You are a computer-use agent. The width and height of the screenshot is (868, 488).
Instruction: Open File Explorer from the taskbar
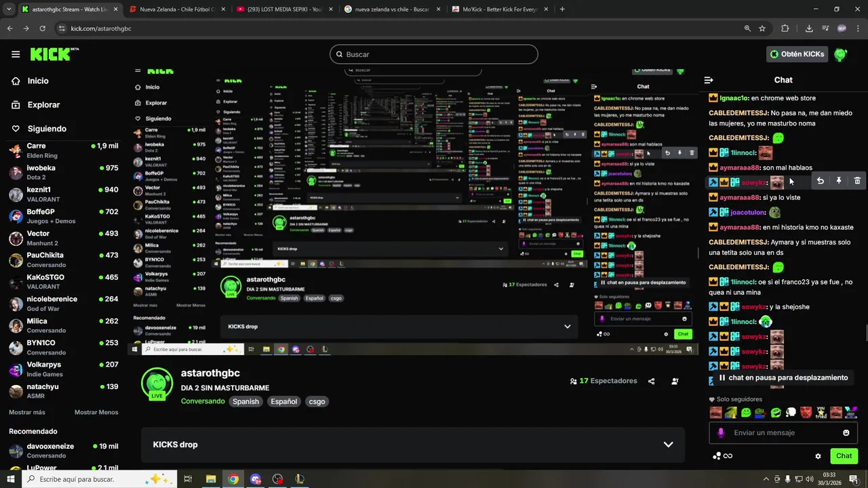211,479
